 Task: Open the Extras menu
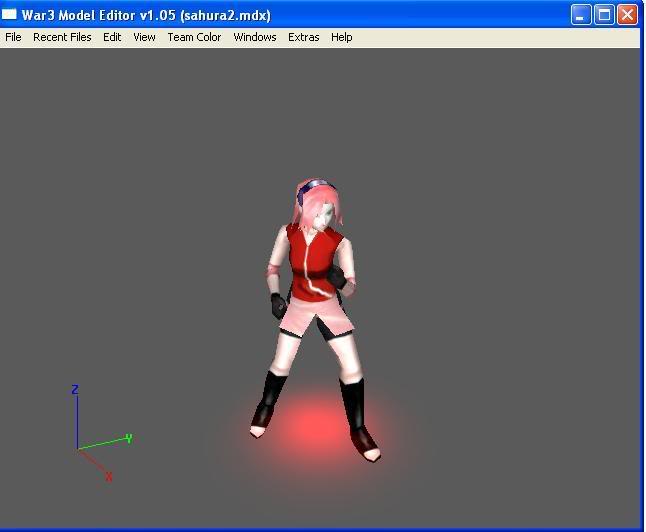tap(304, 37)
